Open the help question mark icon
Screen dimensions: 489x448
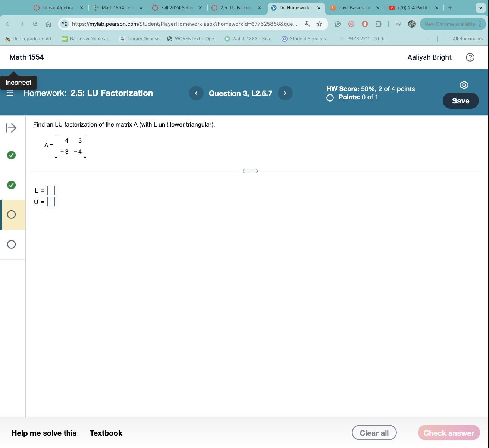coord(470,57)
